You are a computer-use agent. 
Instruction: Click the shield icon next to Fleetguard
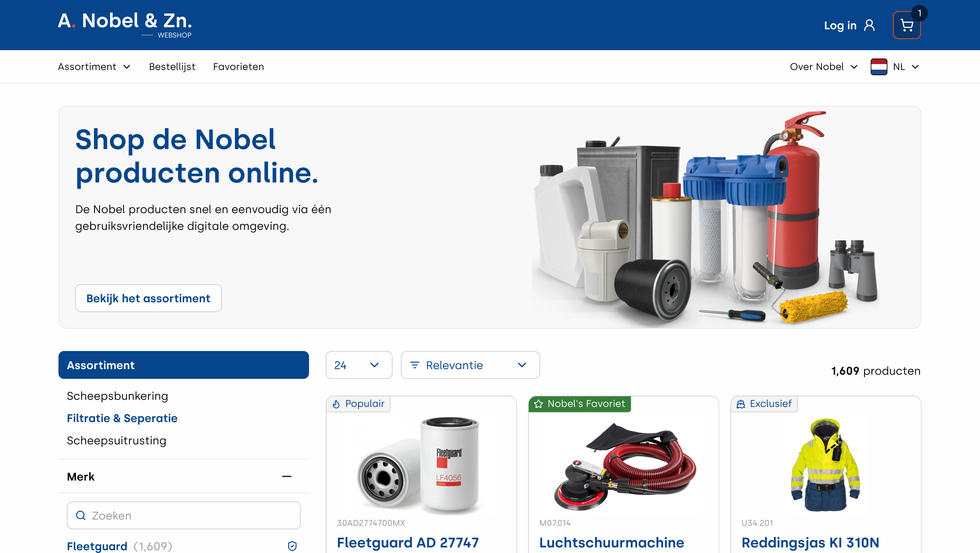(x=292, y=546)
